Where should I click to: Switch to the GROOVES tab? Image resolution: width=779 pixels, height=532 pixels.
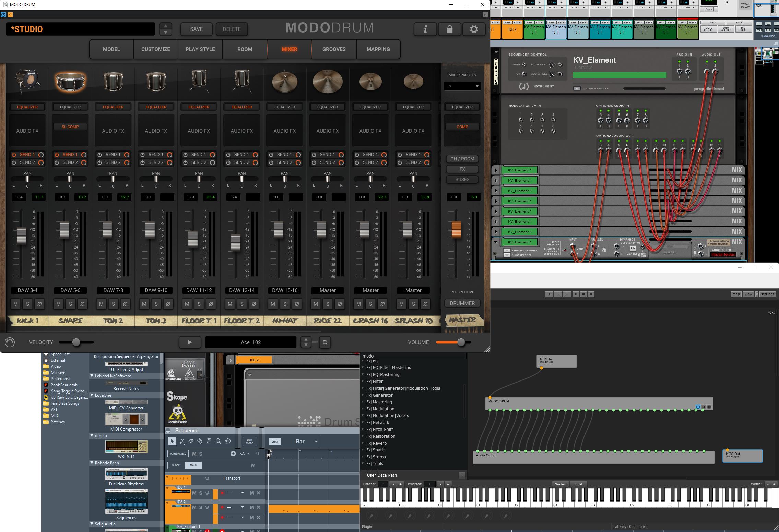334,49
